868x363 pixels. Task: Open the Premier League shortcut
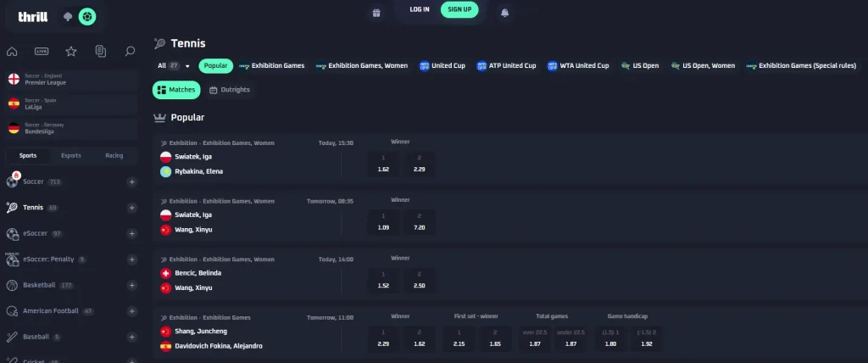(x=70, y=79)
